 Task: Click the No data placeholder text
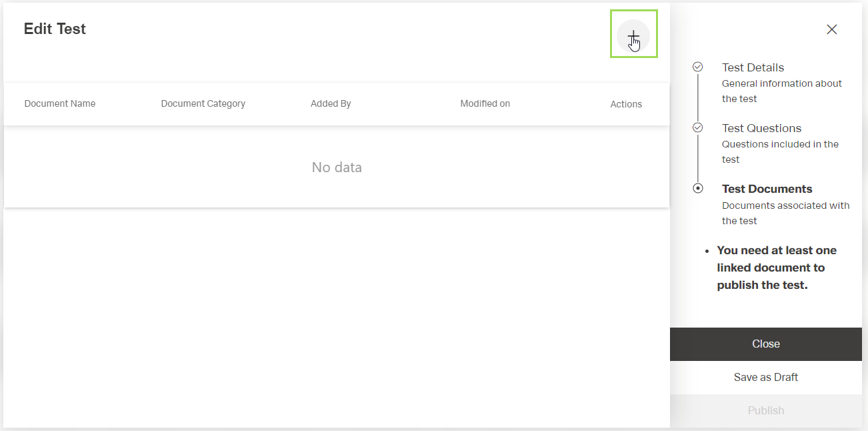tap(337, 167)
